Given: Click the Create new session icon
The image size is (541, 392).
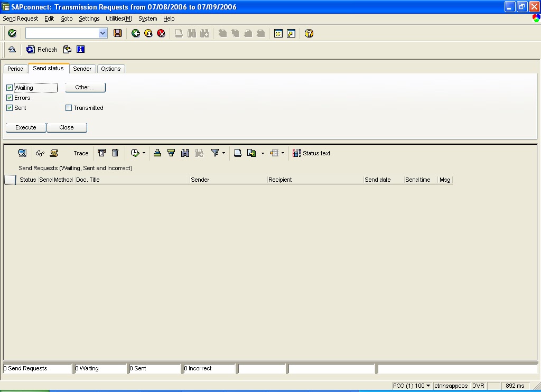Looking at the screenshot, I should [278, 33].
